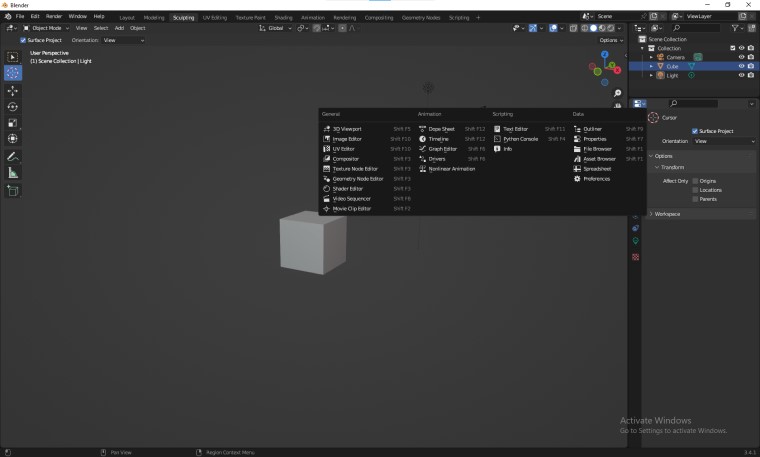Screen dimensions: 760x457
Task: Select the Measure tool
Action: [x=13, y=173]
